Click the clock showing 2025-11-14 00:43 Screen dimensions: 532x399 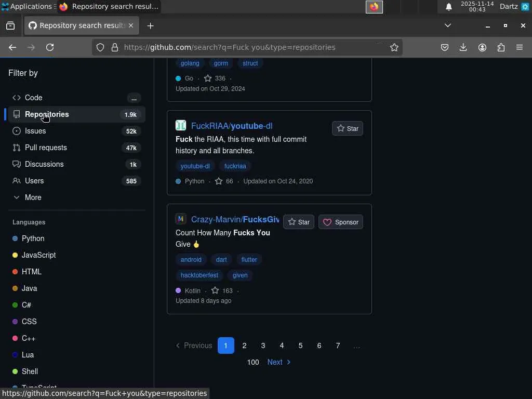click(x=477, y=6)
